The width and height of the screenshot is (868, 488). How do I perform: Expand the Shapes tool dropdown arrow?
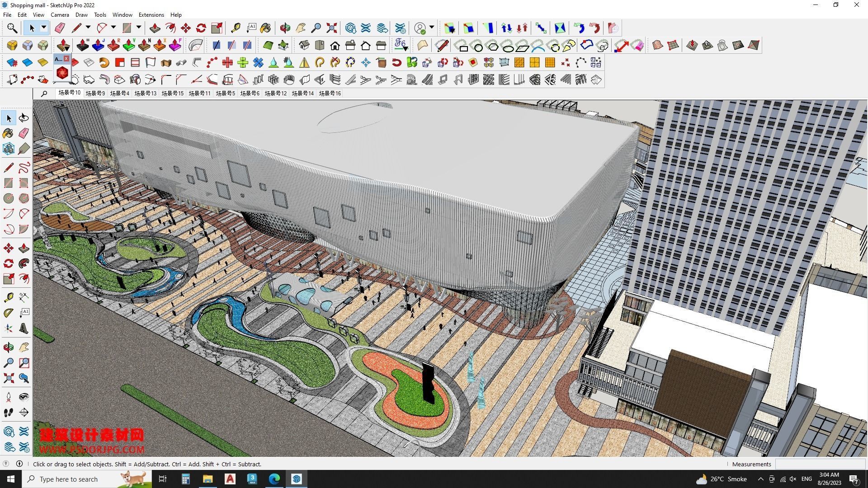click(139, 28)
